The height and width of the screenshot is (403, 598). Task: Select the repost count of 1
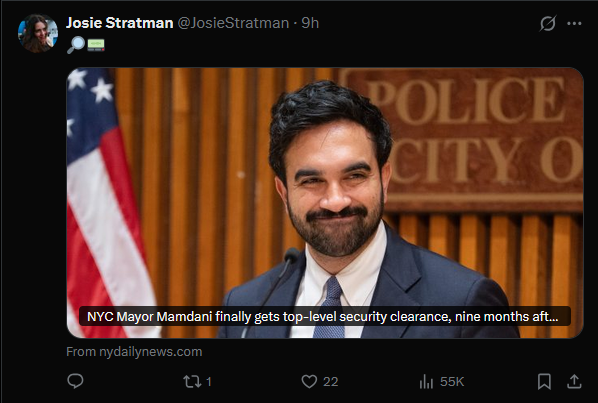click(x=209, y=381)
